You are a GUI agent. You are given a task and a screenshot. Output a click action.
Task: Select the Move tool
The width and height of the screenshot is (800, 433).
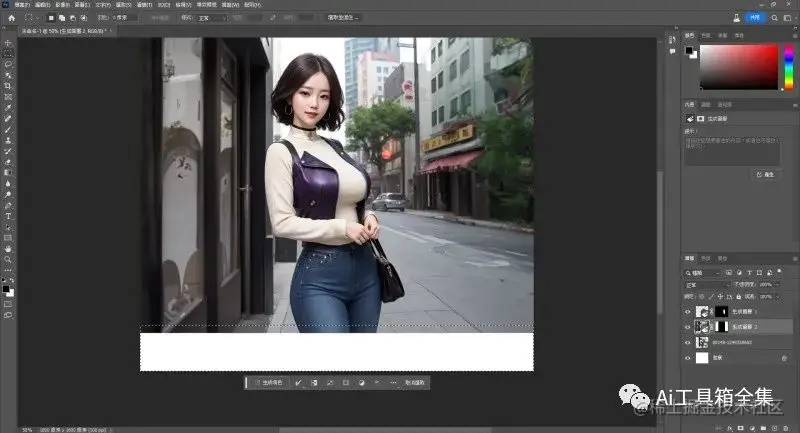point(8,43)
